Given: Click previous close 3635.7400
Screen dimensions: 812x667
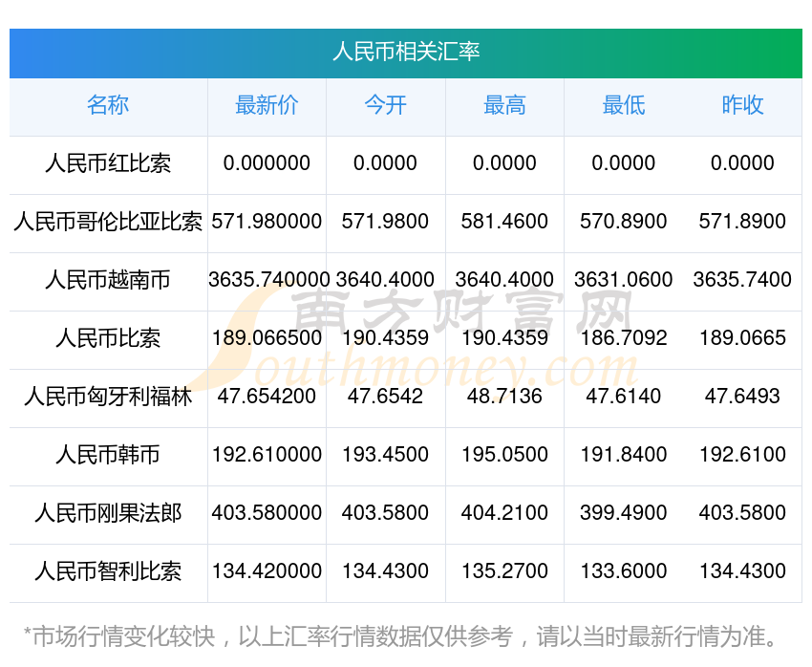Looking at the screenshot, I should click(742, 280).
